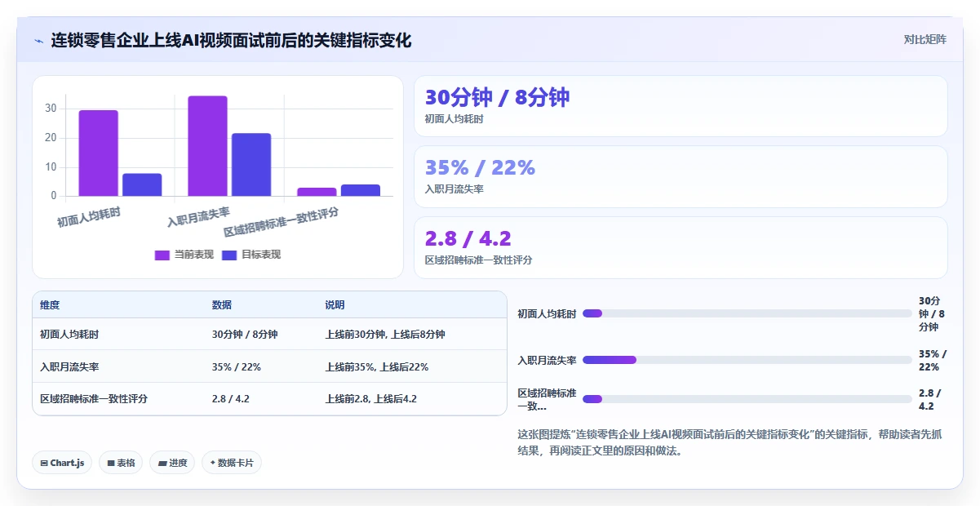
Task: Click the purple 初面人均耗时 chart bar
Action: [98, 153]
